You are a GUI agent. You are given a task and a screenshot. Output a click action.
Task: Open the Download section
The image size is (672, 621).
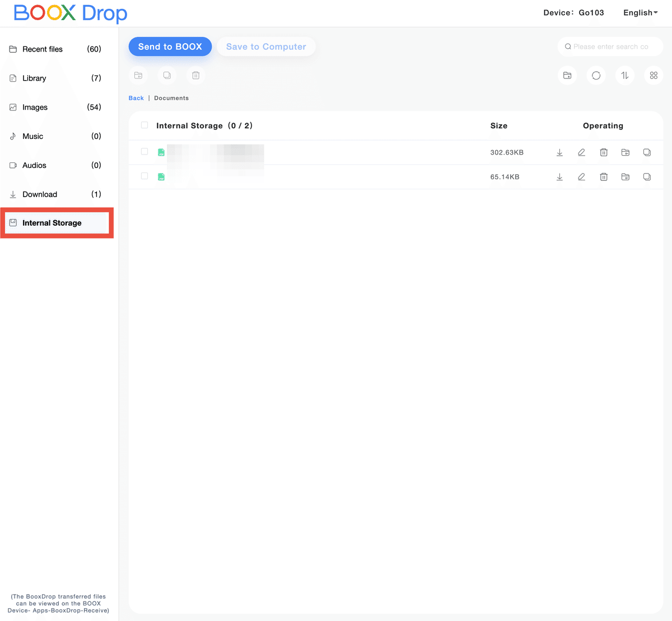(x=55, y=194)
